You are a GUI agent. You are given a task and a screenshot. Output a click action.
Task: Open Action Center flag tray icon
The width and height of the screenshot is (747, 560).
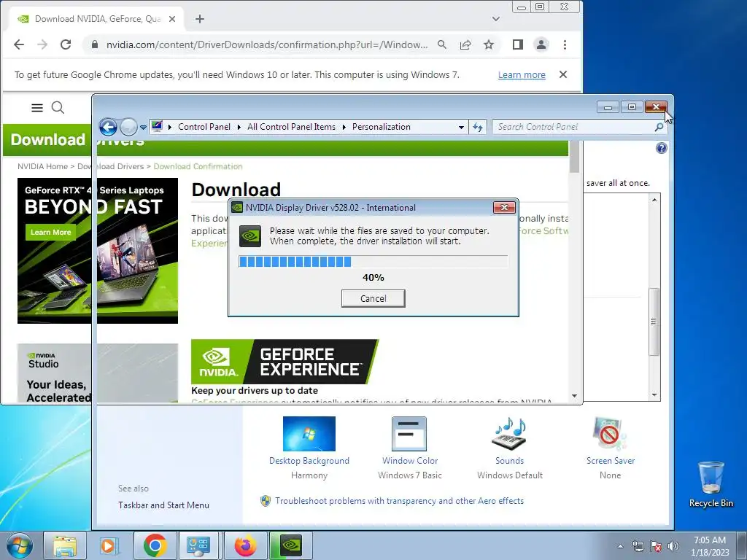[656, 546]
